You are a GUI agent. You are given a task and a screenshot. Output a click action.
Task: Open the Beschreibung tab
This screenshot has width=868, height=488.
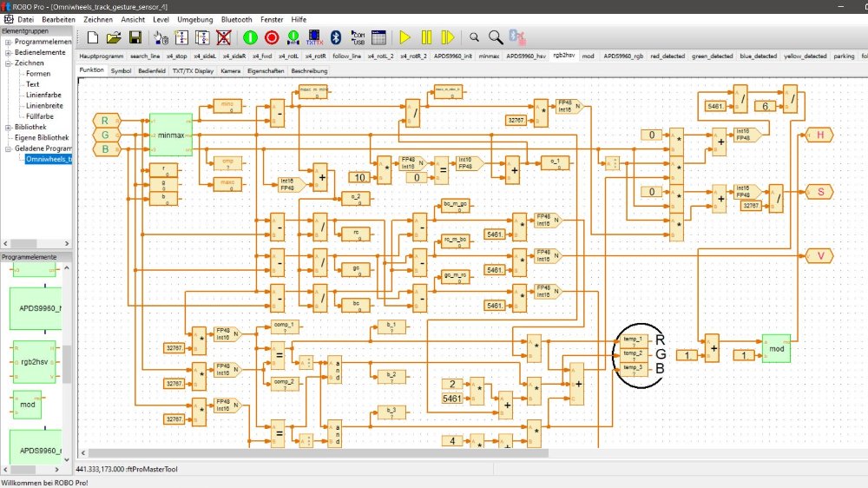310,71
